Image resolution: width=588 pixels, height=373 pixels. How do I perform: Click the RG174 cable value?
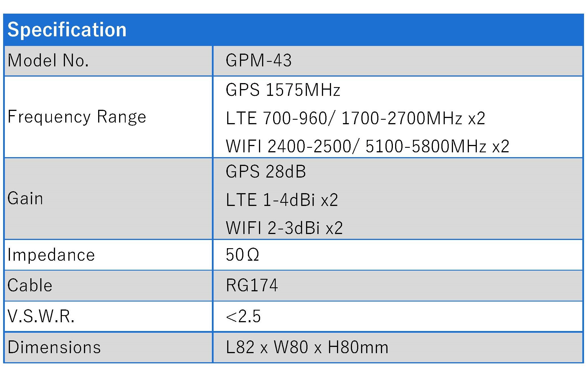pos(252,285)
